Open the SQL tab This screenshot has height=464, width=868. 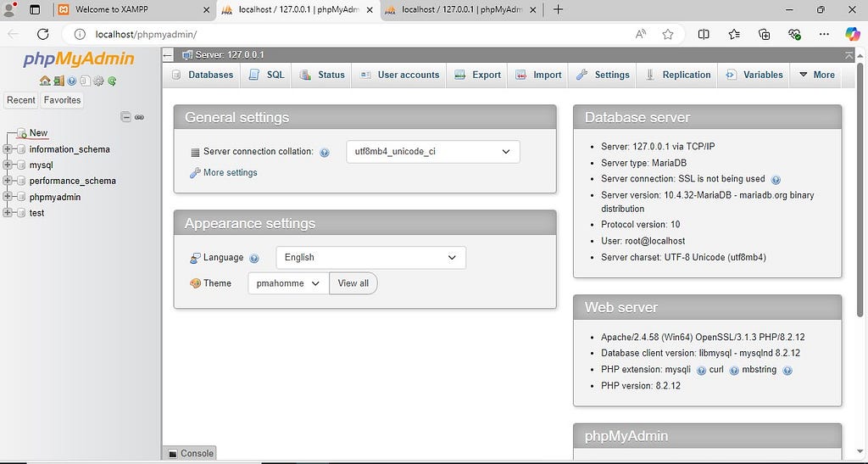pos(266,75)
